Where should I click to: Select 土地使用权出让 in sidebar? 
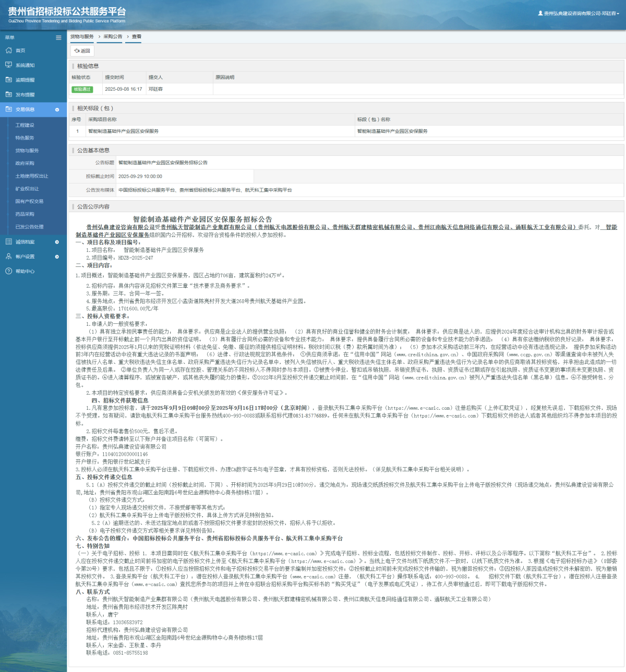coord(31,176)
